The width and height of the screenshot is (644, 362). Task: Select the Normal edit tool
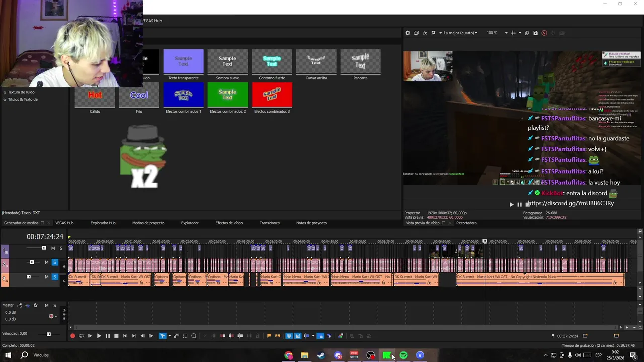point(163,336)
